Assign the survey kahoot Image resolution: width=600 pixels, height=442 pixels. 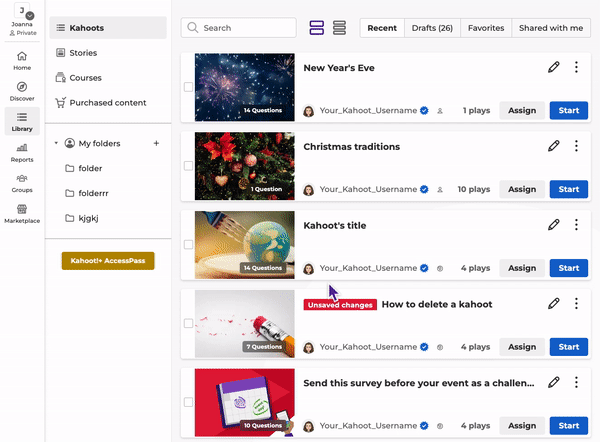click(x=522, y=426)
